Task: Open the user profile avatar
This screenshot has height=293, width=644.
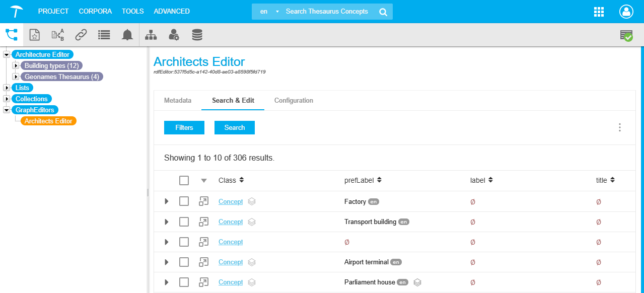Action: [626, 12]
